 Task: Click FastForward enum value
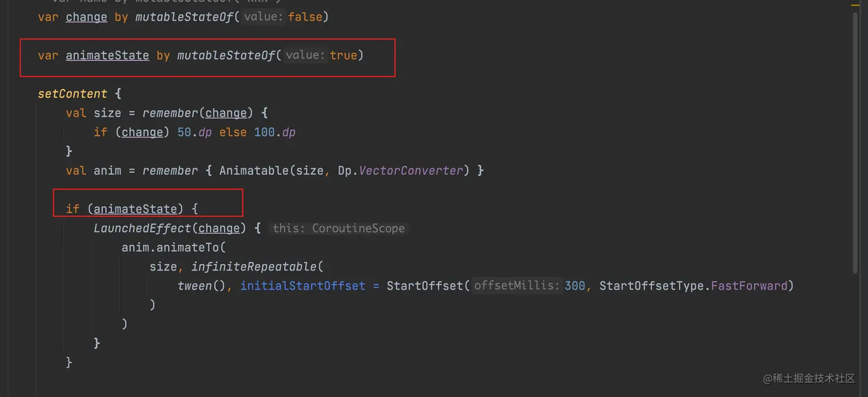pos(749,286)
